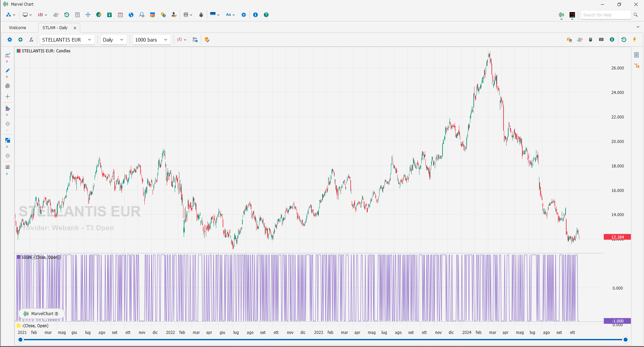Toggle the orange box with cart trading icon
Viewport: 644px width, 347px height.
tap(569, 40)
